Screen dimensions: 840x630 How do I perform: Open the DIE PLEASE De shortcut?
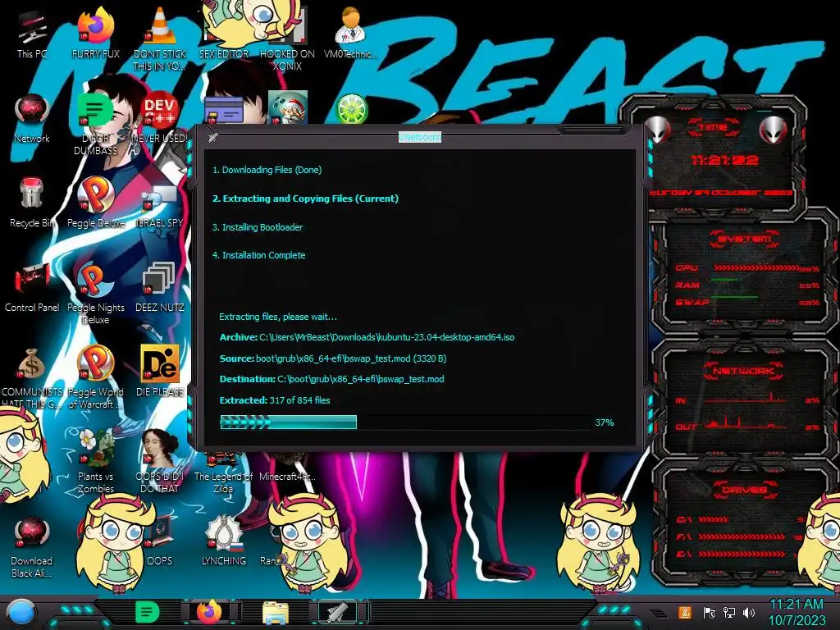[x=160, y=372]
